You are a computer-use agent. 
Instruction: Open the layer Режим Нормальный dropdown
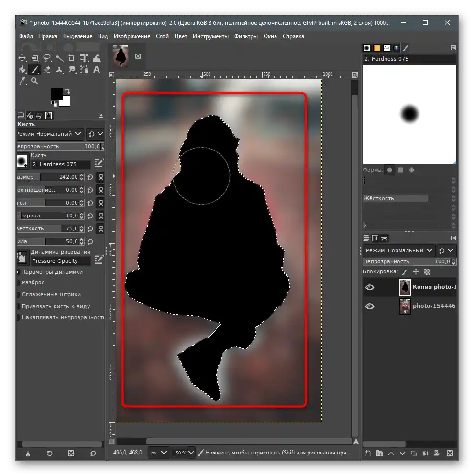point(398,250)
